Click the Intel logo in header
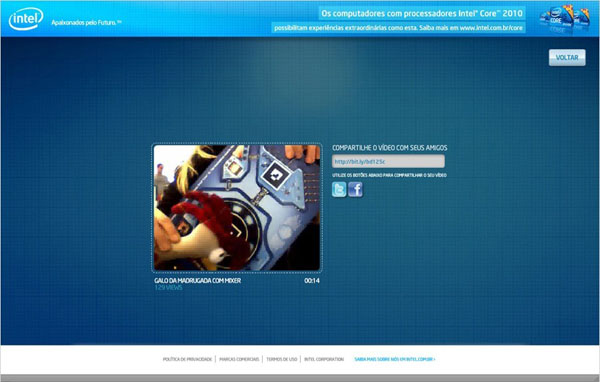 coord(26,18)
